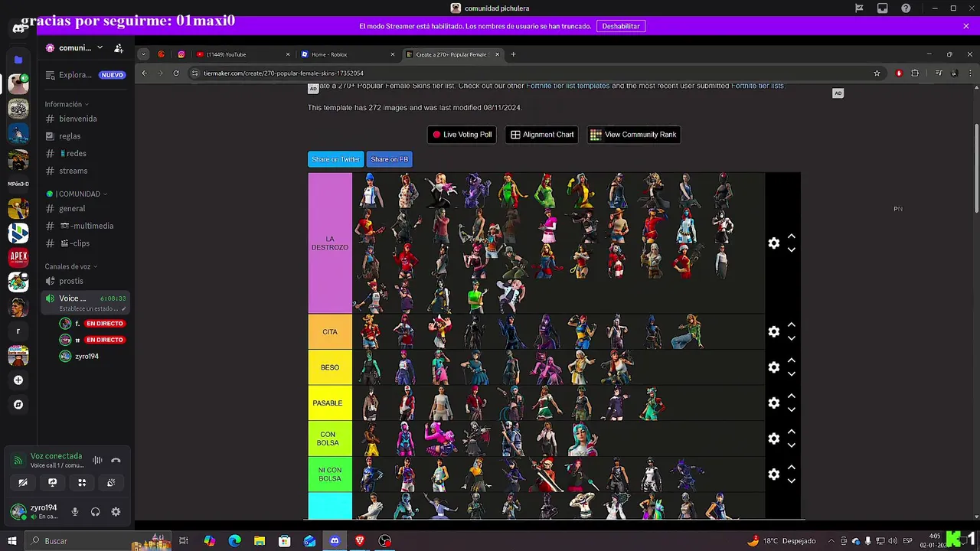Share your screen in Discord
The image size is (980, 551).
coord(52,482)
